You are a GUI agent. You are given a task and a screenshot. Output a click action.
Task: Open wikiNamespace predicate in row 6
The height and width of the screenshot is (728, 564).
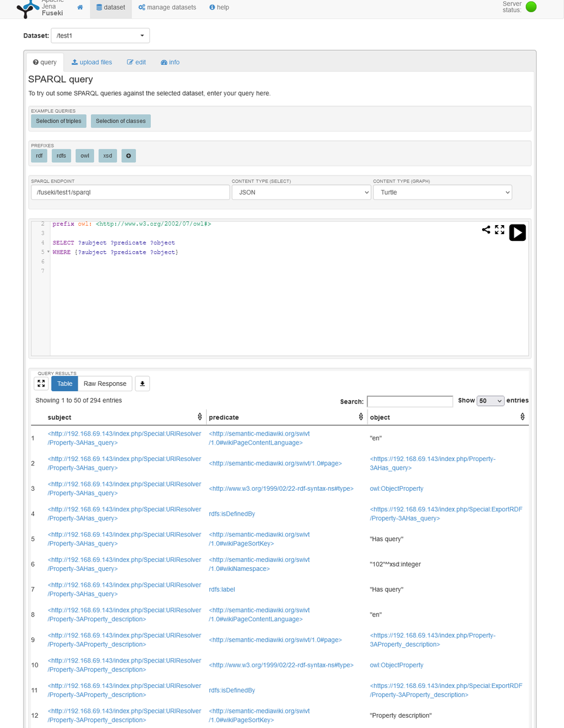259,564
